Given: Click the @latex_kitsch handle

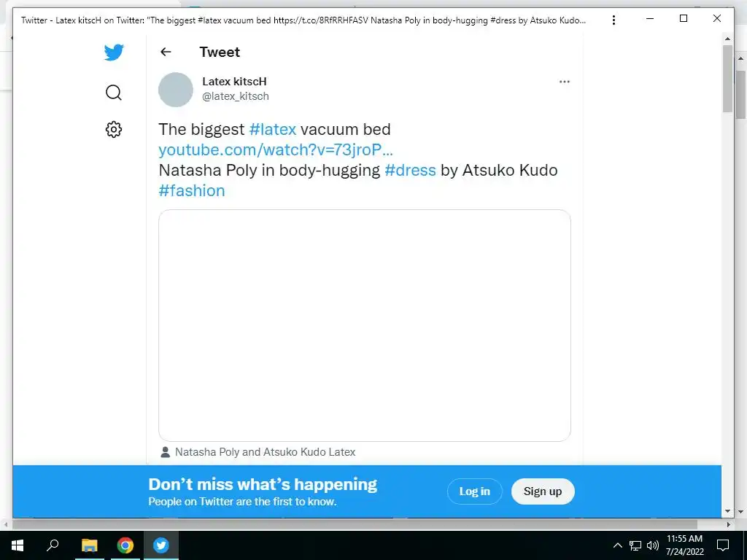Looking at the screenshot, I should tap(236, 96).
